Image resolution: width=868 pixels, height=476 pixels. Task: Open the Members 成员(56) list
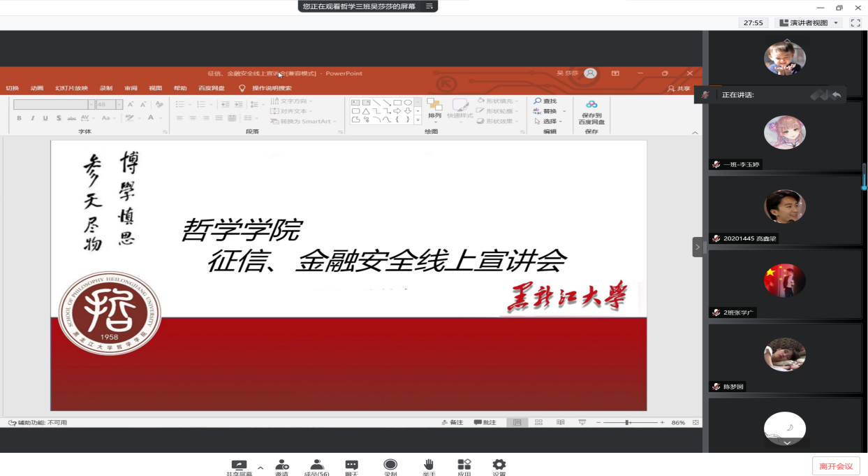tap(316, 466)
